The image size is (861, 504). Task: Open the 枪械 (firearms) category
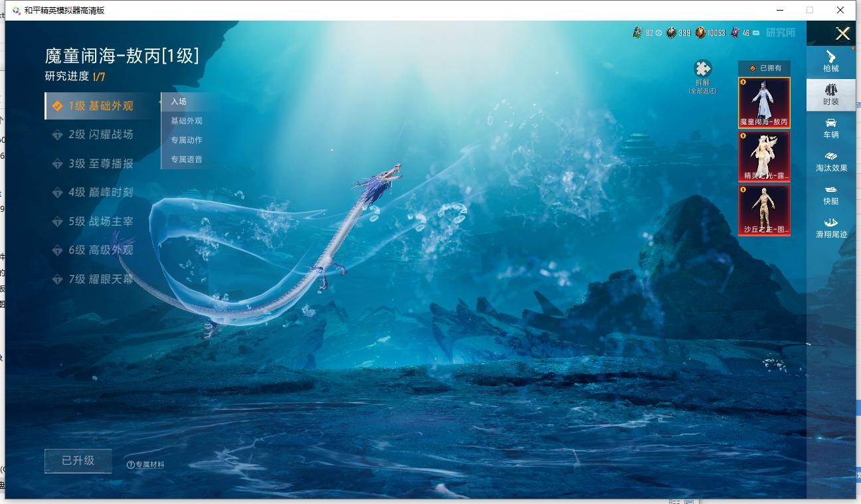tap(830, 61)
